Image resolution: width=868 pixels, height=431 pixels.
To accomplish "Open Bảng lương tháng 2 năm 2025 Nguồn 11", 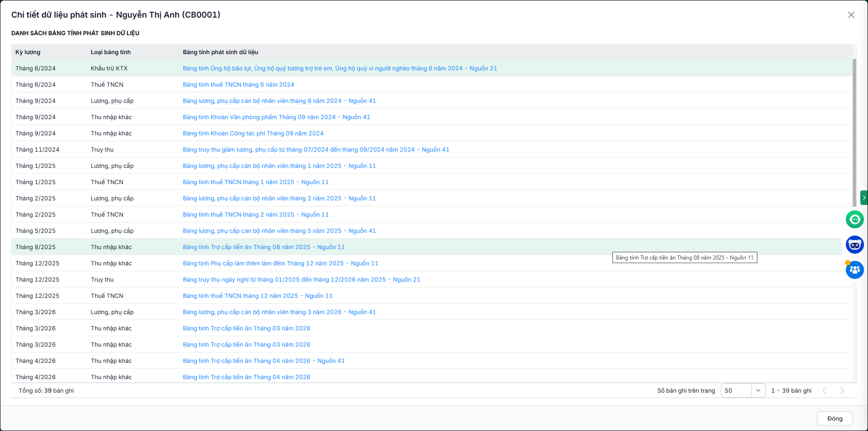I will (x=279, y=199).
